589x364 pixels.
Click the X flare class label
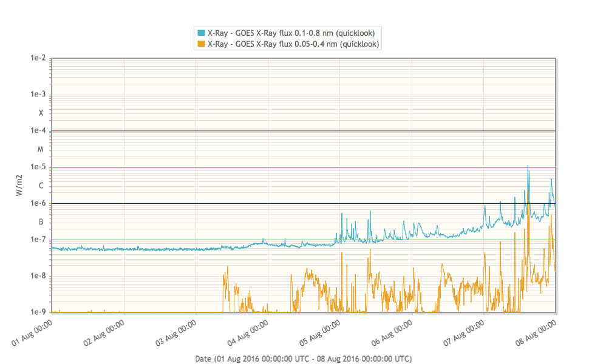coord(41,113)
